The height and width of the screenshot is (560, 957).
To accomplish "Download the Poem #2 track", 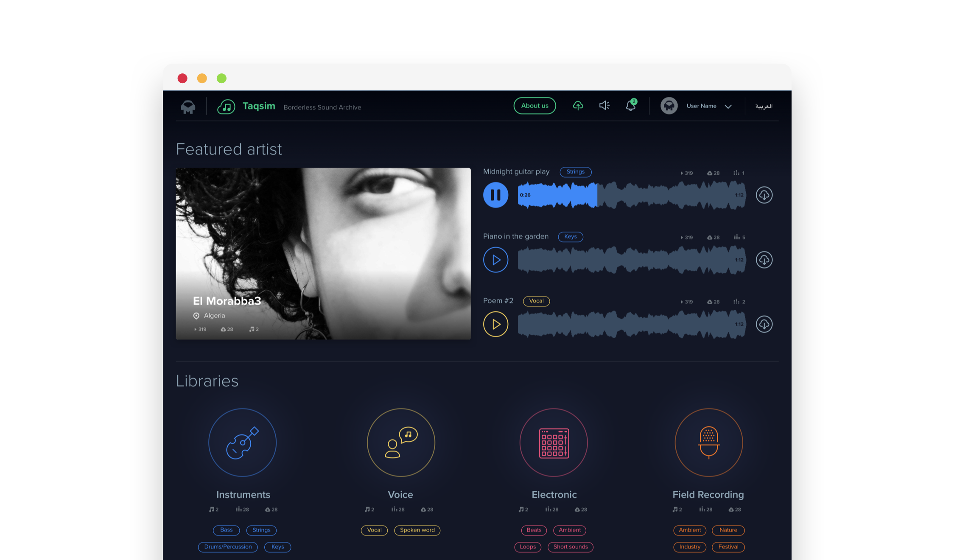I will coord(764,324).
